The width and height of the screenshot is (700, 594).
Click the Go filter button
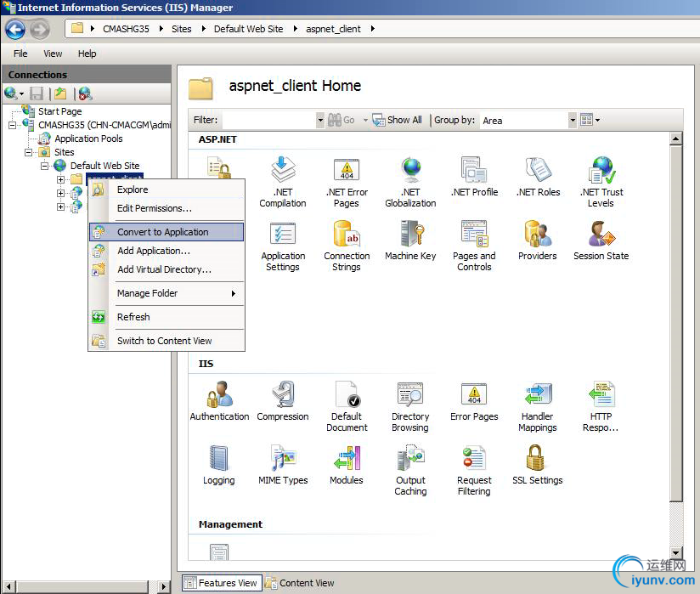[x=342, y=120]
